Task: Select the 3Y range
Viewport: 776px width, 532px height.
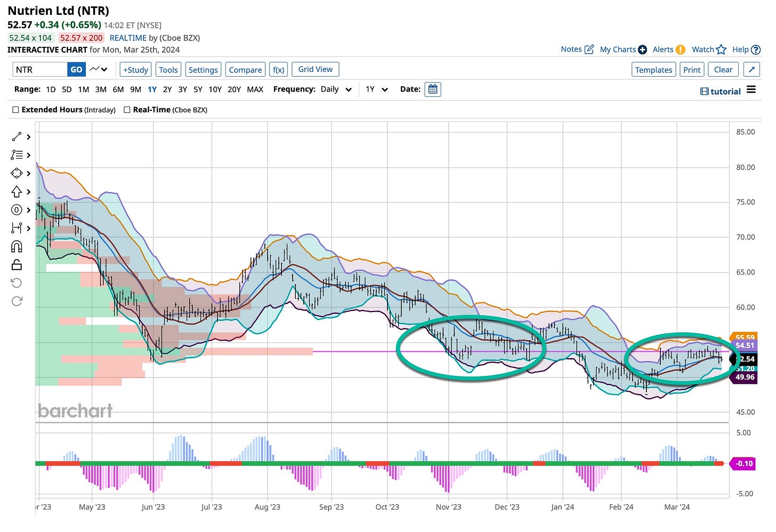Action: pyautogui.click(x=183, y=89)
